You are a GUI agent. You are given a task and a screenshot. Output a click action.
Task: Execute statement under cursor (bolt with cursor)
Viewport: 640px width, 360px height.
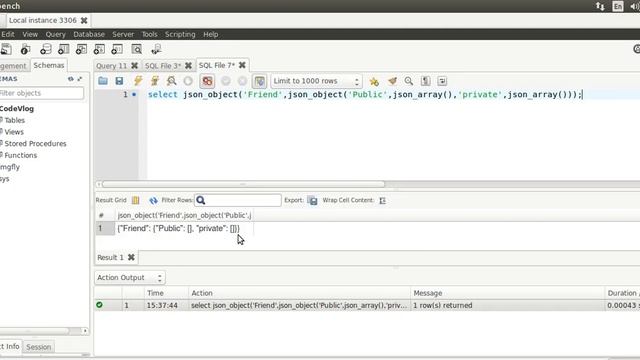pos(155,81)
